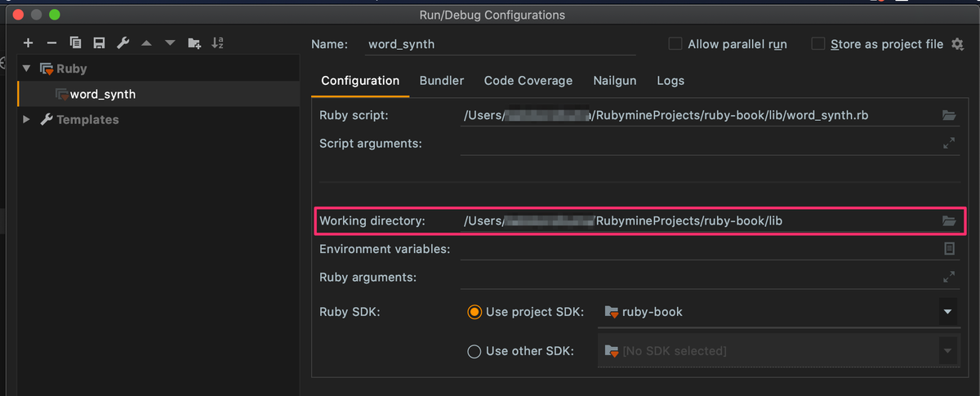The height and width of the screenshot is (396, 980).
Task: Collapse the Ruby tree node
Action: (27, 69)
